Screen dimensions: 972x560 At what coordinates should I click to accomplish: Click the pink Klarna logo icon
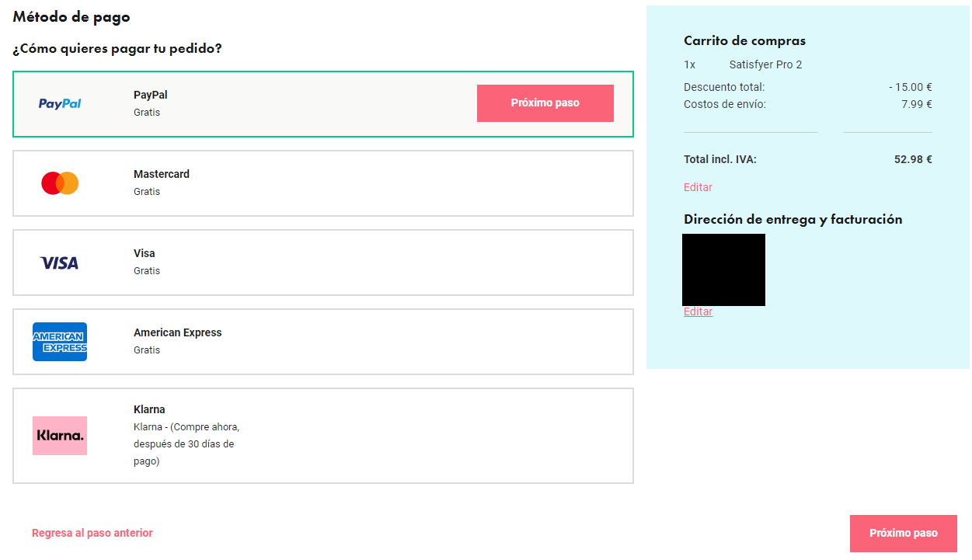60,436
